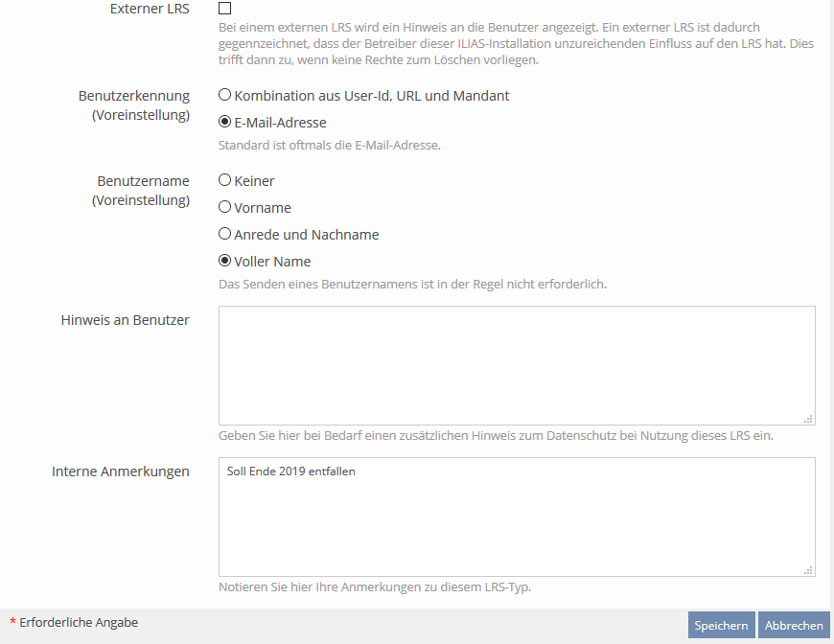
Task: Click the 'Benutzername (Voreinstellung)' label
Action: 141,190
